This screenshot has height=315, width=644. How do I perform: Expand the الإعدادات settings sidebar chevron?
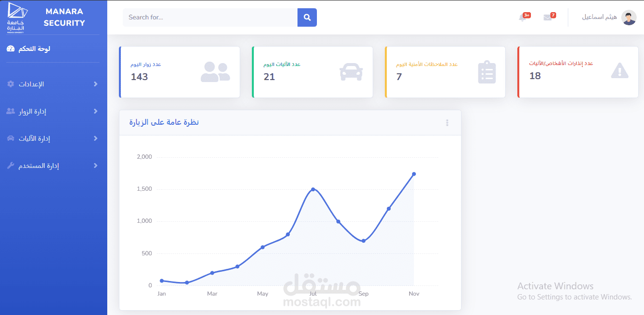[x=96, y=84]
